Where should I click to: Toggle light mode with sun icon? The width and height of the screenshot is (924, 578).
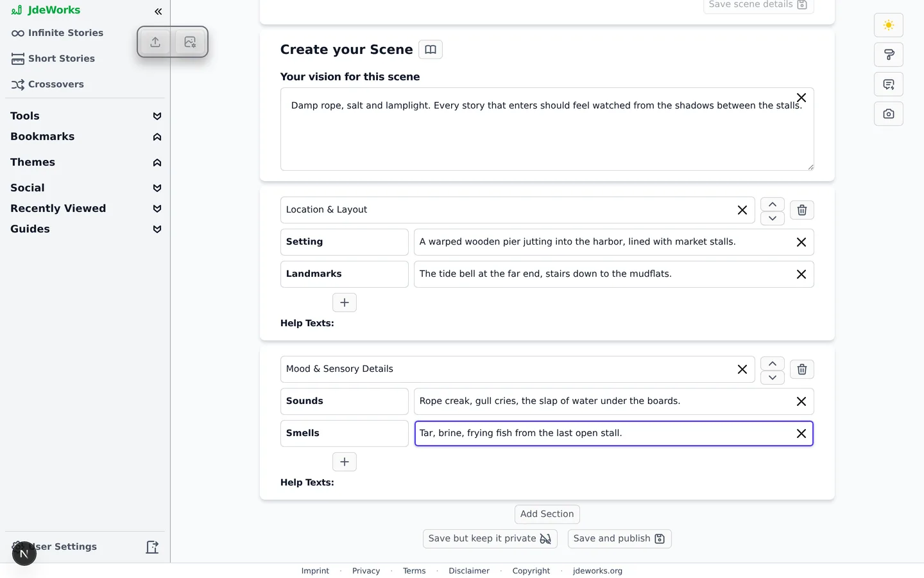click(889, 25)
